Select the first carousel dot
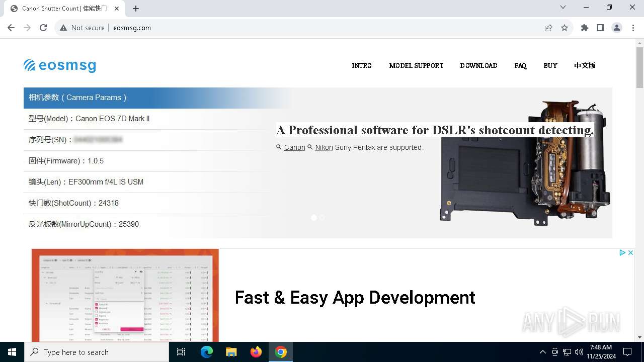This screenshot has height=362, width=644. click(314, 218)
